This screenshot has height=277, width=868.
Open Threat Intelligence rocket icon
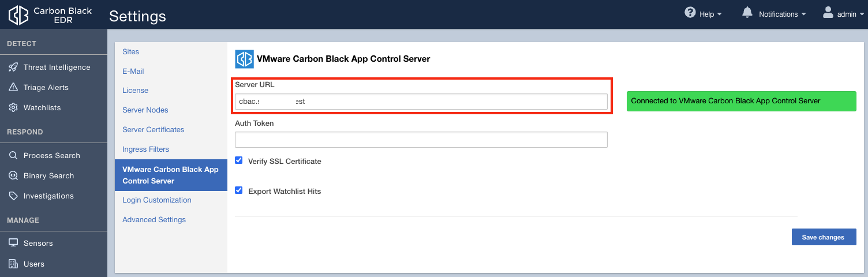(x=13, y=68)
